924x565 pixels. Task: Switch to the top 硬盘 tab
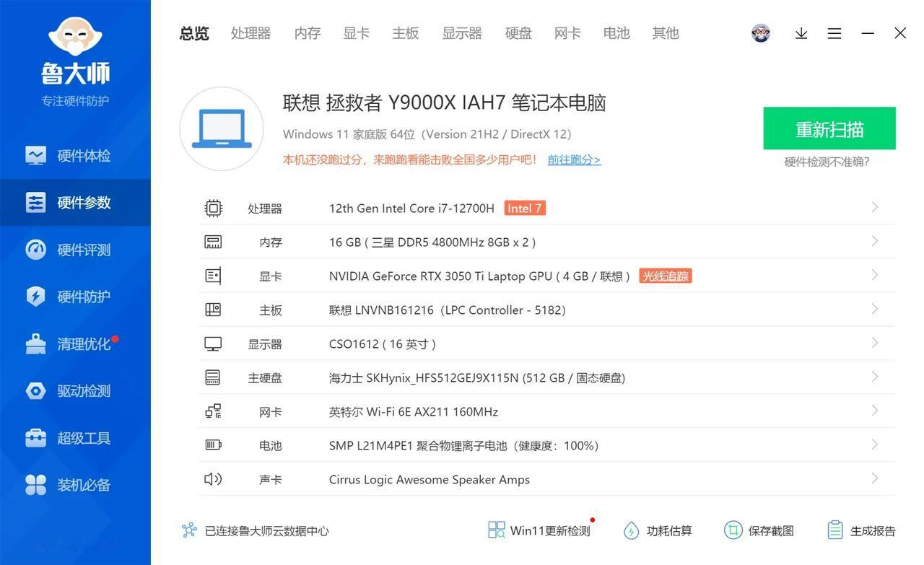click(x=518, y=33)
